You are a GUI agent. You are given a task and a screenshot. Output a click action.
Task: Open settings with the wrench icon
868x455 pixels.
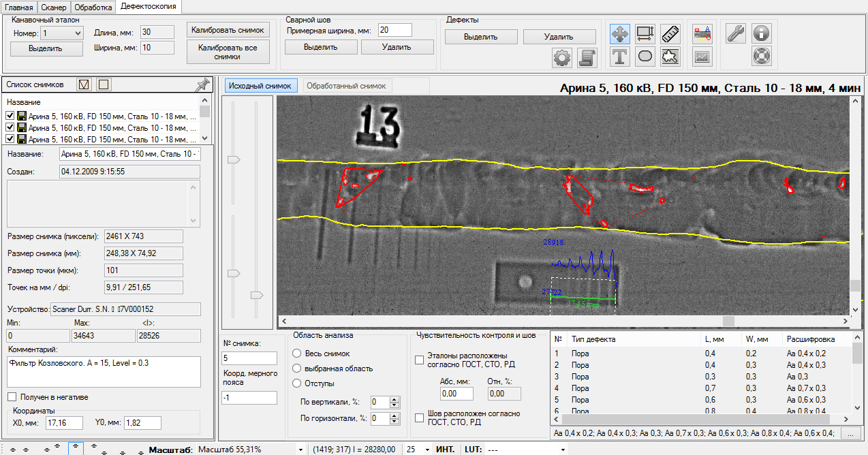tap(736, 33)
